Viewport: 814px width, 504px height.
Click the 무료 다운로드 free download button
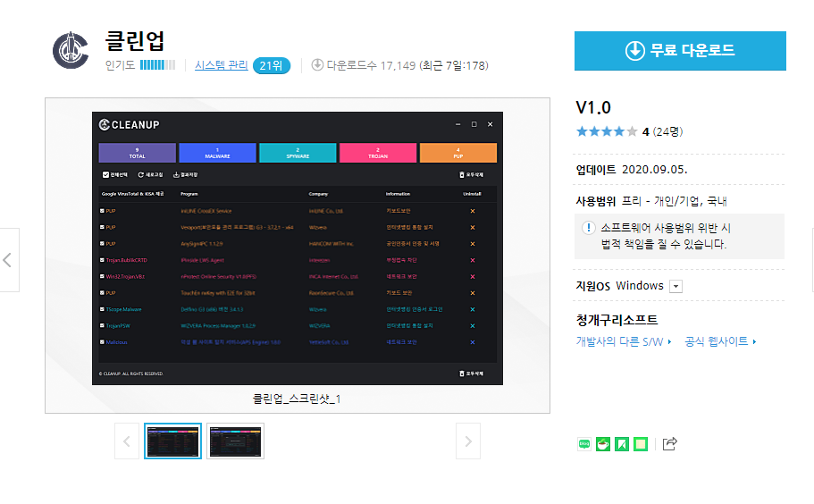click(680, 51)
